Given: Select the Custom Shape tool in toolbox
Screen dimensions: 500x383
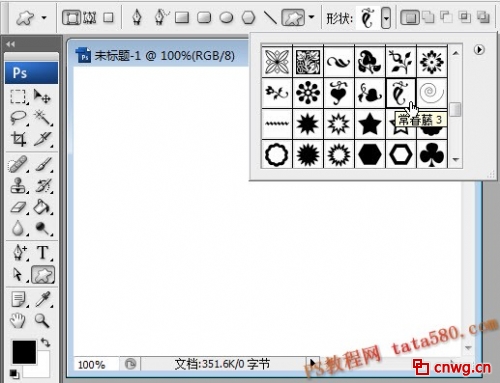Looking at the screenshot, I should [43, 275].
